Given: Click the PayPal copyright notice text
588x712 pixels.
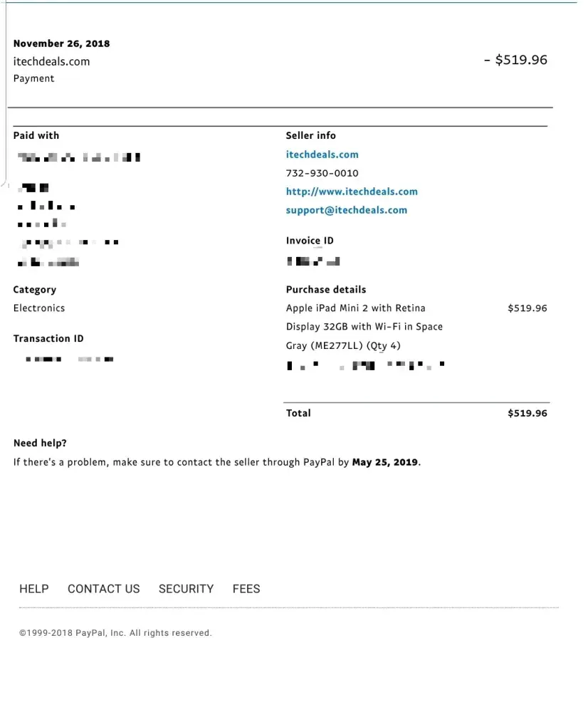Looking at the screenshot, I should pyautogui.click(x=115, y=633).
